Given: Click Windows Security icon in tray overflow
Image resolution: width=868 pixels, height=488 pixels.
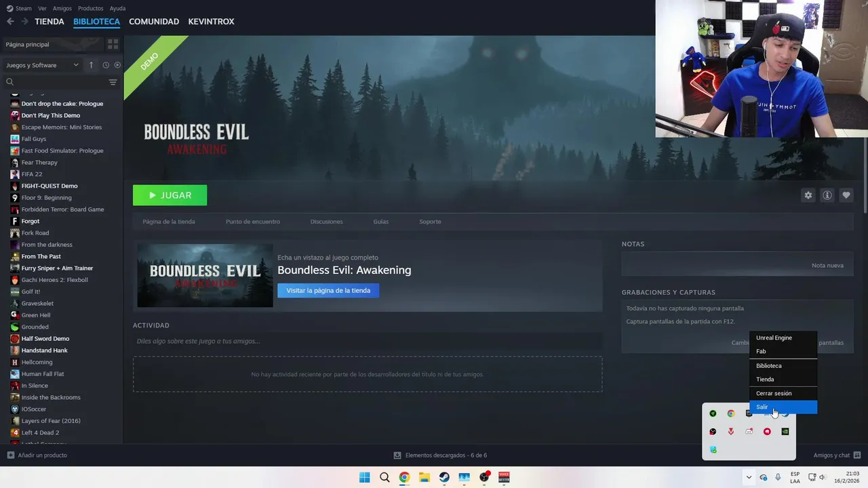Looking at the screenshot, I should (x=713, y=449).
